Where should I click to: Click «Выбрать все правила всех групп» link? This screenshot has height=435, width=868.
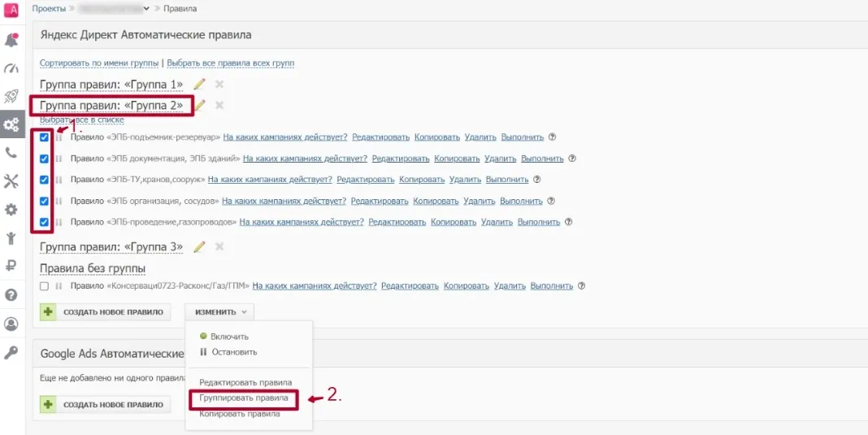[x=231, y=63]
